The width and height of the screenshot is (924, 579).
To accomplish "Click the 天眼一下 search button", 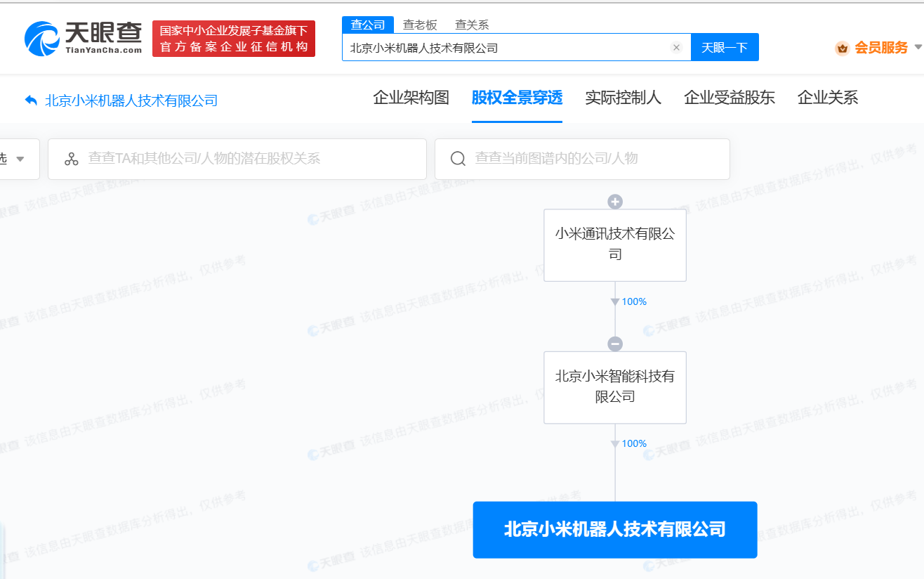I will click(x=725, y=48).
